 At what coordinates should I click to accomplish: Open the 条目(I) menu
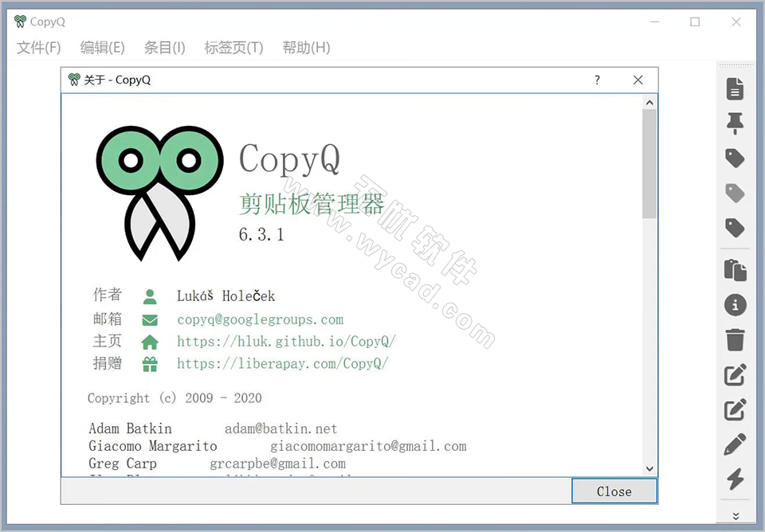(164, 48)
